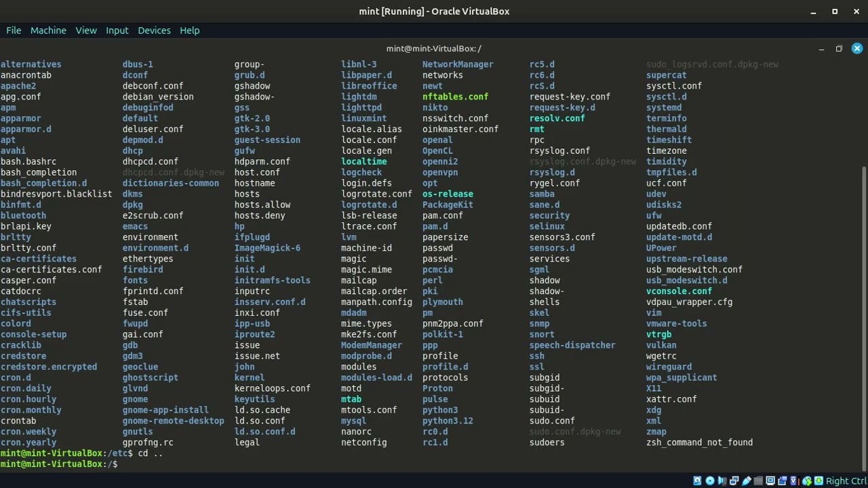The image size is (868, 488).
Task: Open the Help menu
Action: (189, 30)
